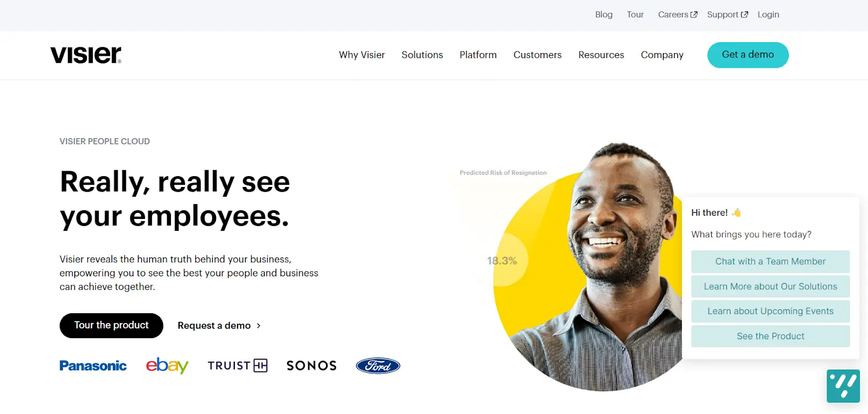Click the Truist logo

click(x=238, y=366)
